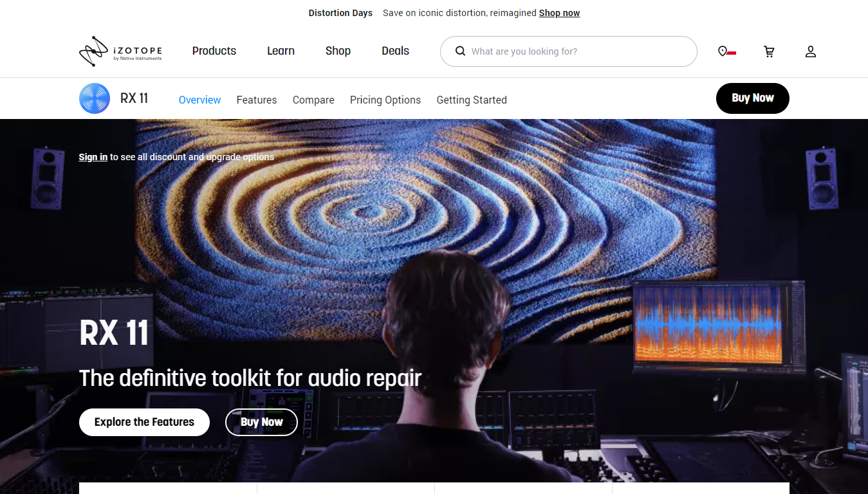
Task: Open the user account icon
Action: [810, 51]
